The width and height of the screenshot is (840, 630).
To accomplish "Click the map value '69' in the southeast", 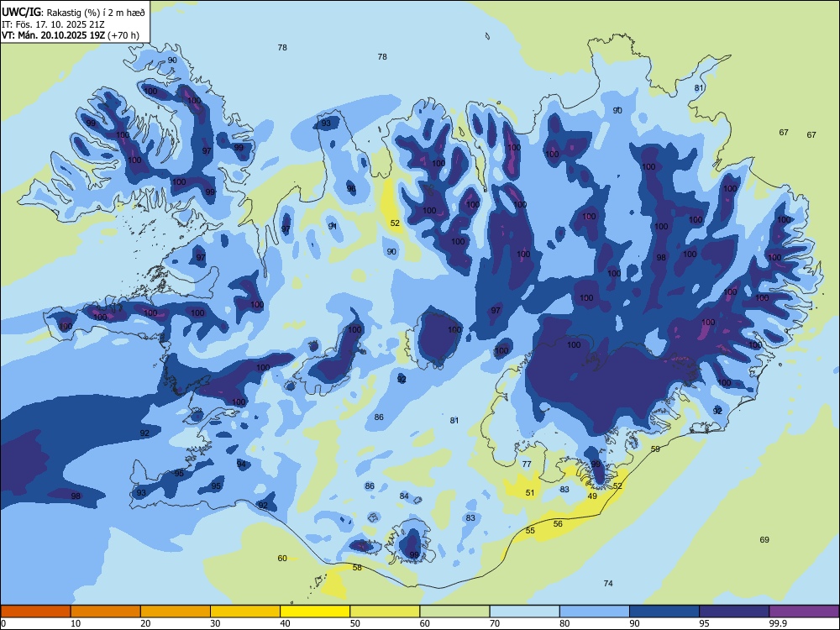I will 764,539.
